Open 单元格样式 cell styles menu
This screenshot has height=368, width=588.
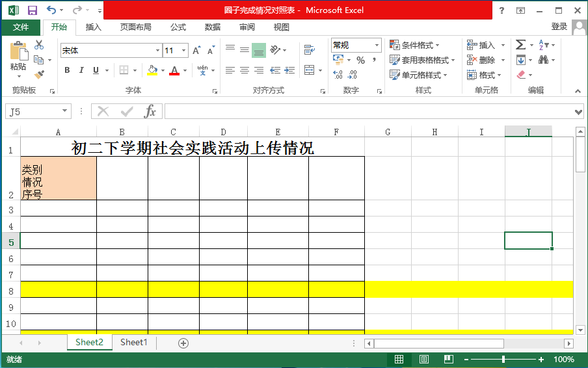click(x=418, y=75)
